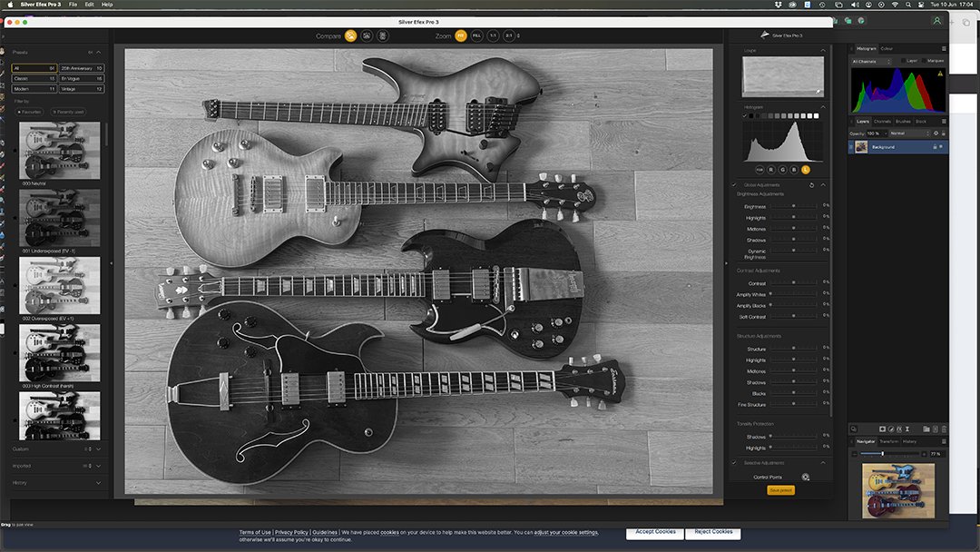Toggle the Global Adjustments checkbox
The image size is (980, 552).
734,185
